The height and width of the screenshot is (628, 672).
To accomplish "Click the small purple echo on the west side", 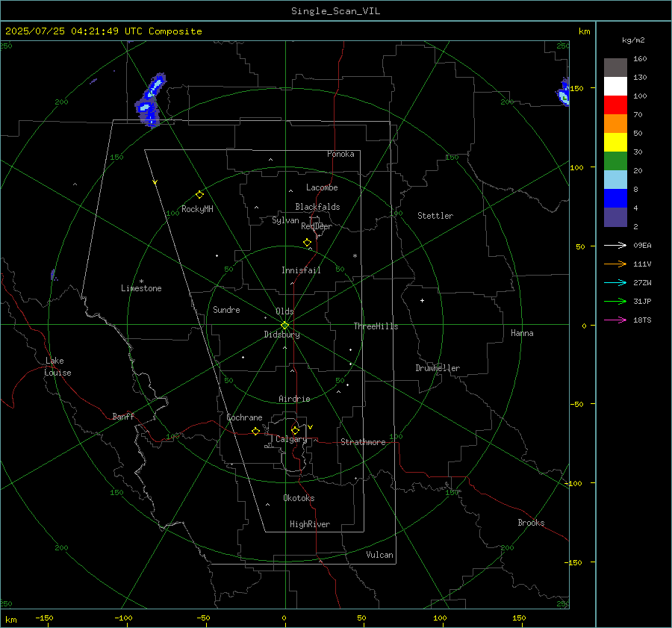I will [x=54, y=276].
